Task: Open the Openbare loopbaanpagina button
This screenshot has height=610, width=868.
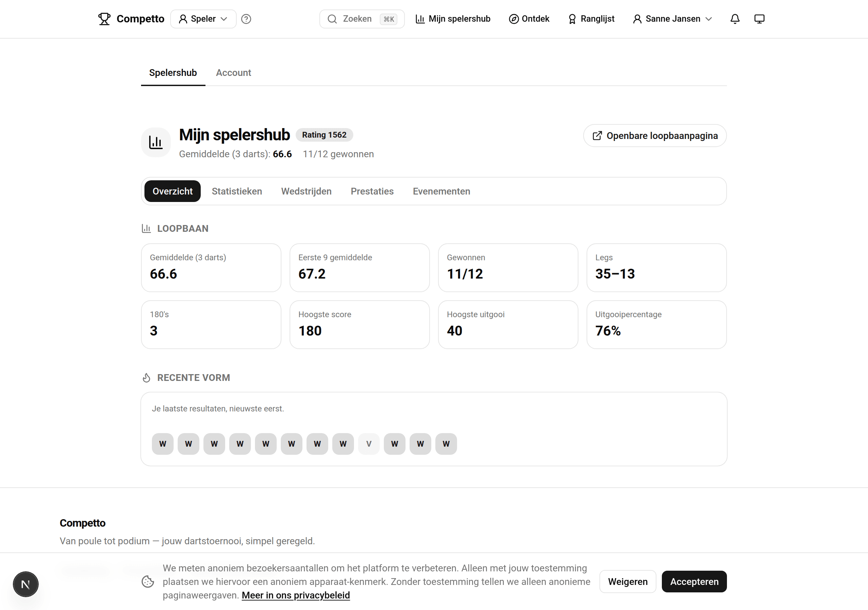Action: click(x=655, y=136)
